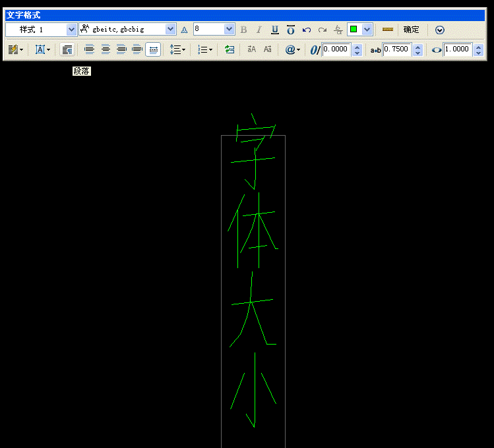Screen dimensions: 494x448
Task: Decrease the tracking value 0.7500
Action: coord(417,53)
